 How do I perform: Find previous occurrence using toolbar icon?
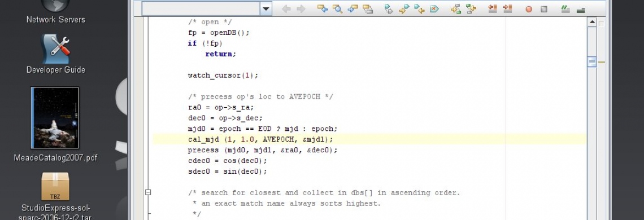click(323, 9)
